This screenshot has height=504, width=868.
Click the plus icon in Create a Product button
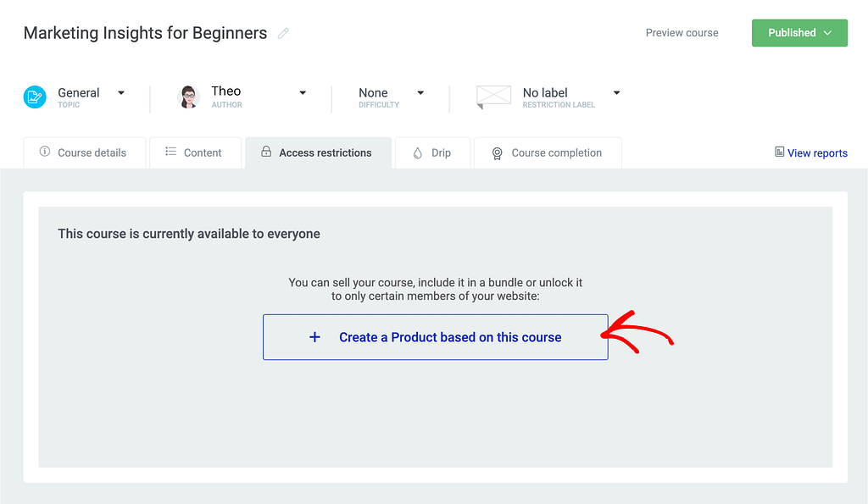click(314, 337)
